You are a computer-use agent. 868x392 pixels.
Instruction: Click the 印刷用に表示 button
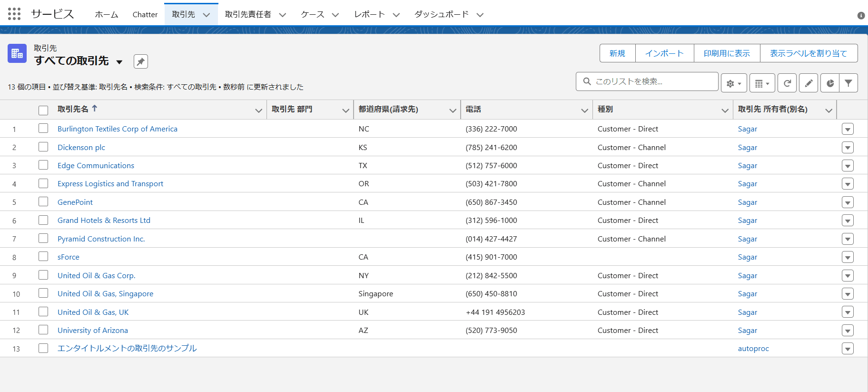727,53
